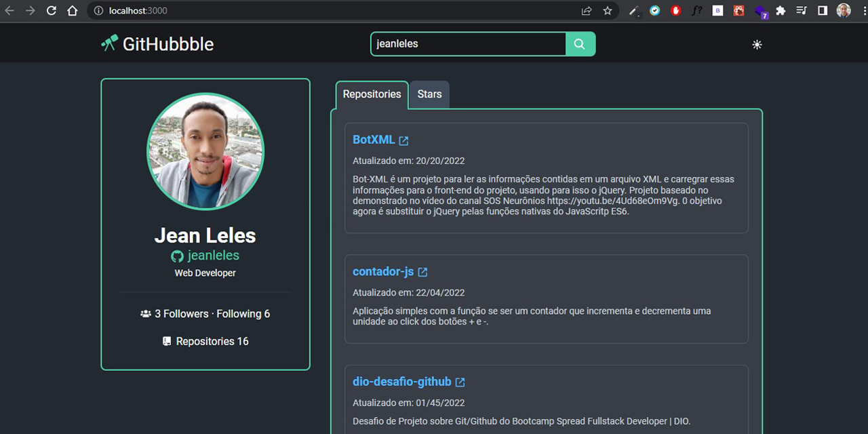Open the dio-desafio-github external link icon
This screenshot has height=434, width=868.
[x=460, y=381]
